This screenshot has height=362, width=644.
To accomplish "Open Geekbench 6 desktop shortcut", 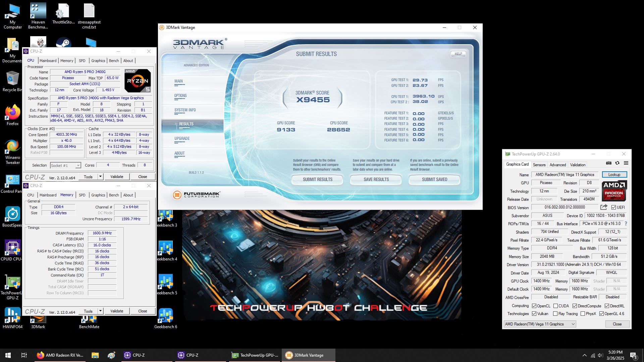I will [x=166, y=318].
